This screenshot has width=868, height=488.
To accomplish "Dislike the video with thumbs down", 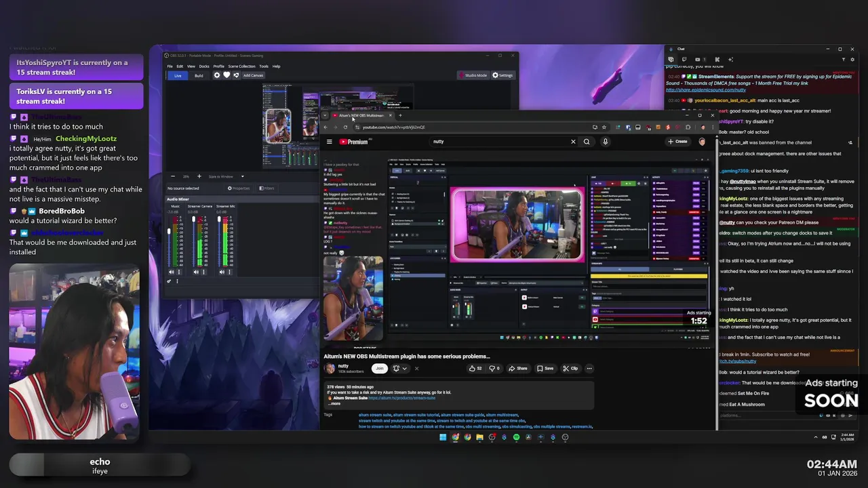I will click(494, 368).
